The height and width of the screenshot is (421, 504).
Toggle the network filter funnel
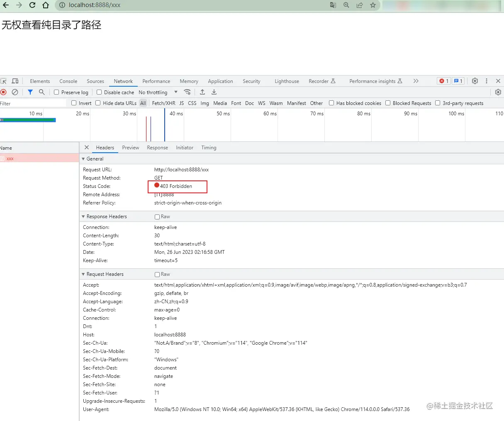tap(30, 92)
